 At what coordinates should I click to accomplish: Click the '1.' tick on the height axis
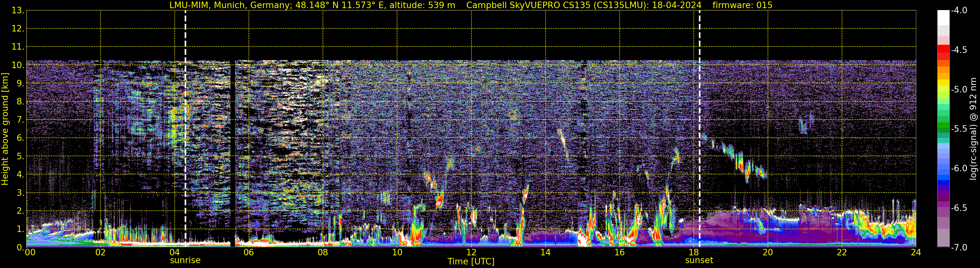20,229
